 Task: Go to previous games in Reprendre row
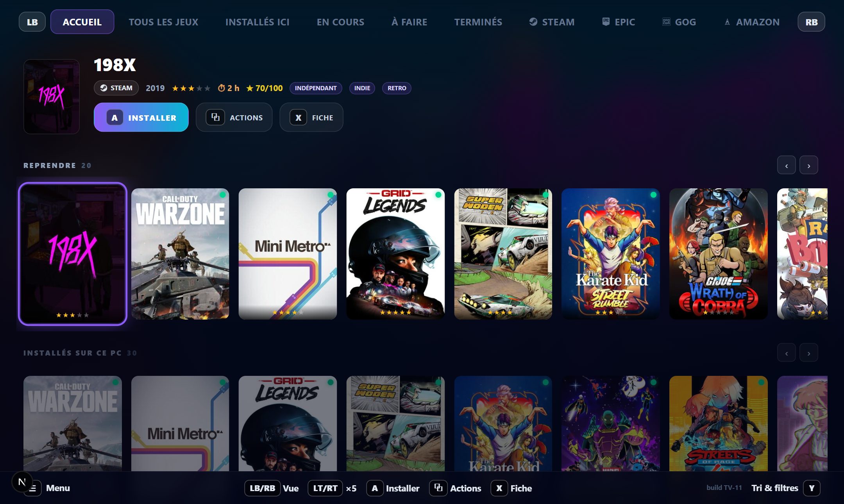tap(786, 165)
